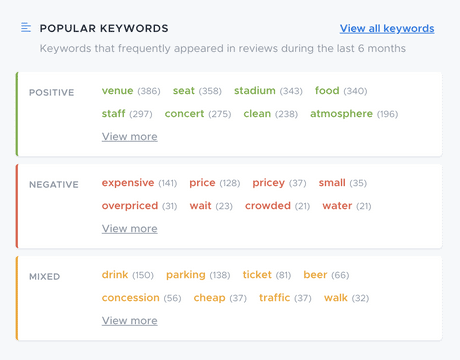Click the POSITIVE section label
The height and width of the screenshot is (360, 460).
coord(52,92)
